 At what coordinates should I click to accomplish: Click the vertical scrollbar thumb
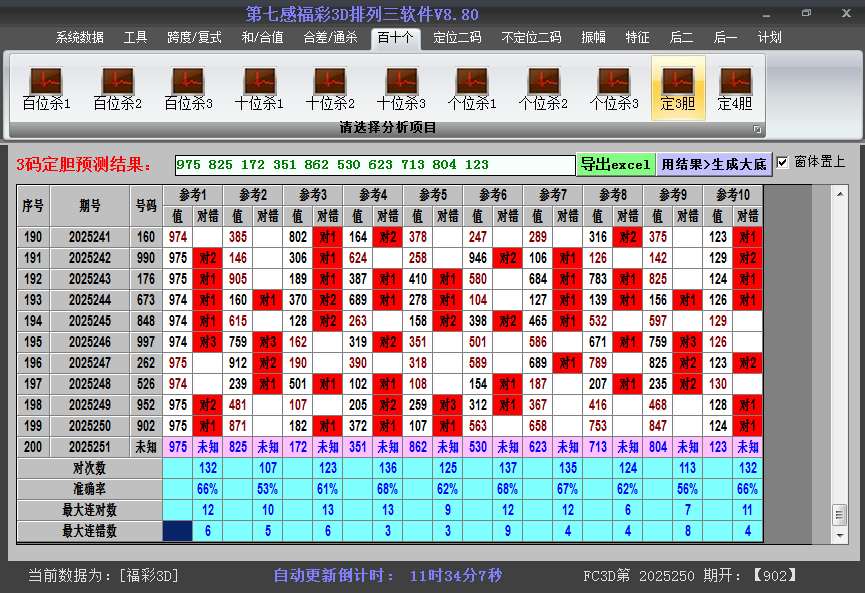840,515
